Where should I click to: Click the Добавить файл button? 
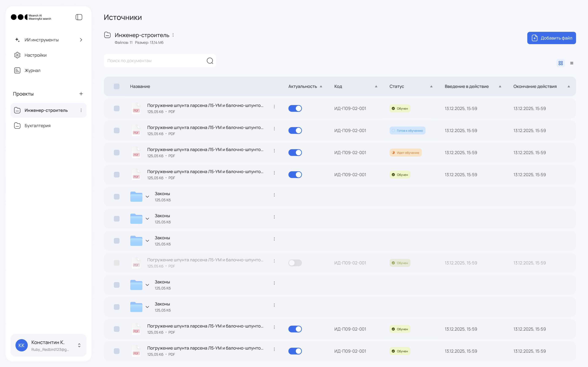coord(551,38)
